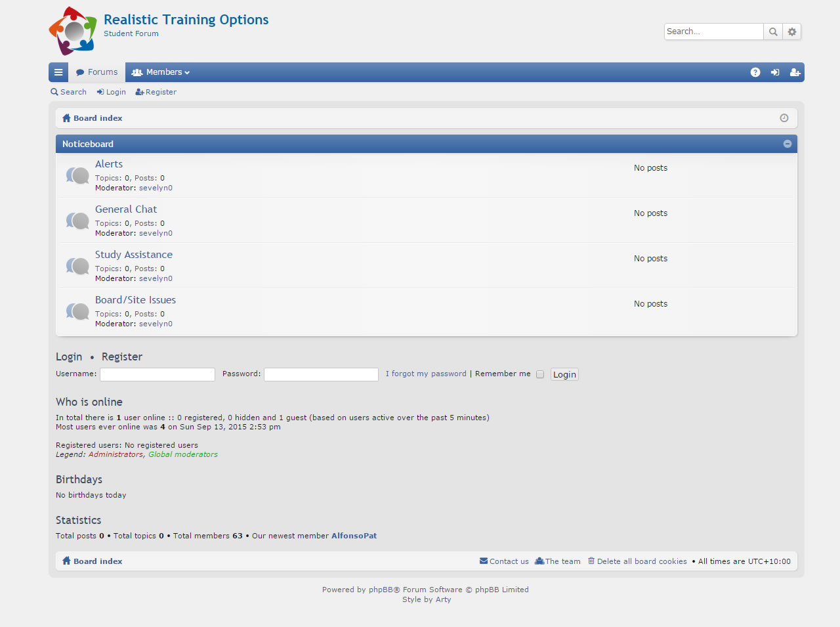Click the clock icon in breadcrumb bar

click(784, 118)
